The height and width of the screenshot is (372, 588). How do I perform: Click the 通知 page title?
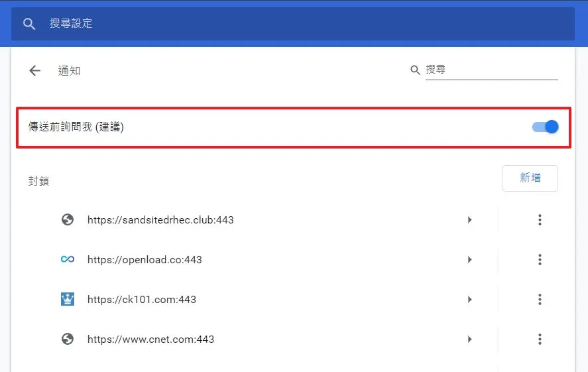tap(69, 70)
